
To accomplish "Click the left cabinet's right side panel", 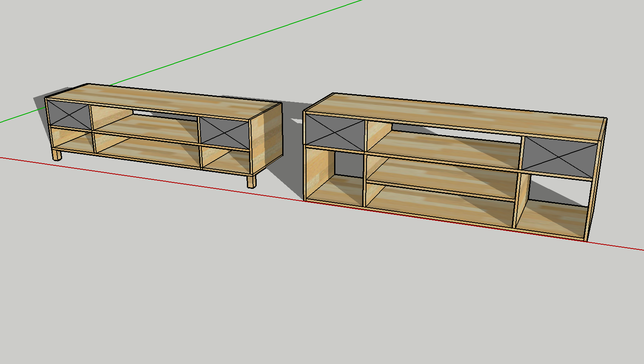I will click(x=266, y=139).
